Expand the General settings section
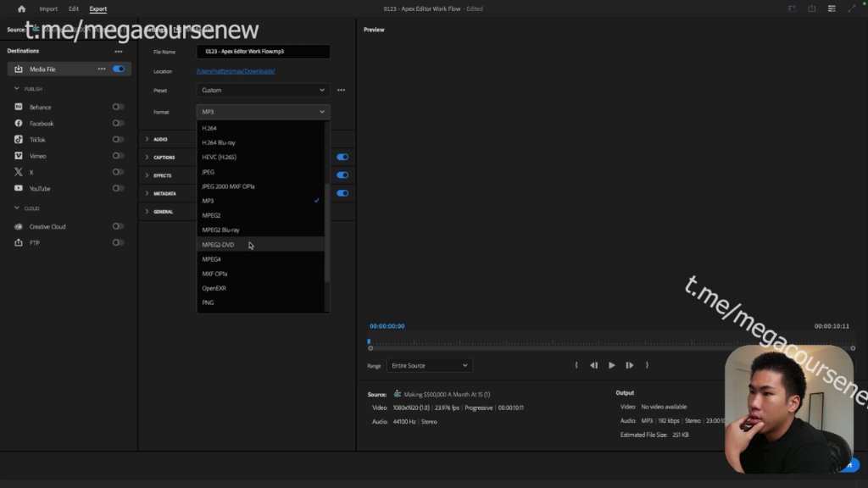Screen dimensions: 868x488 tap(147, 212)
